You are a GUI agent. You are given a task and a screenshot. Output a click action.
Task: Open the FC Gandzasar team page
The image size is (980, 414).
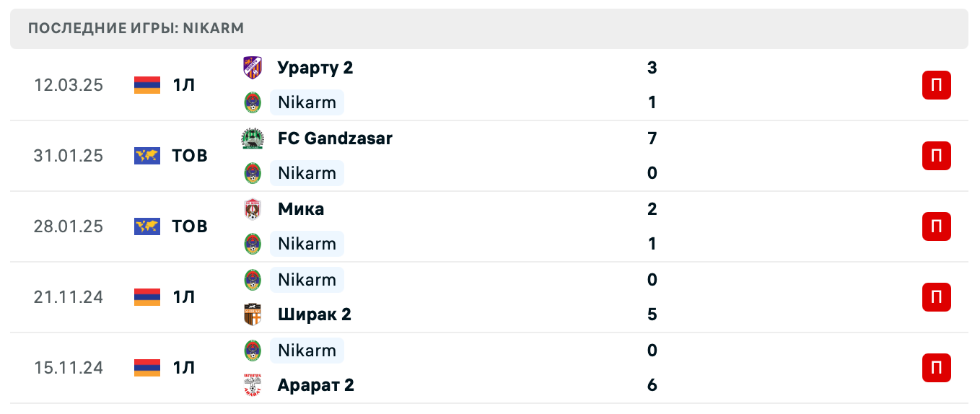pyautogui.click(x=335, y=138)
